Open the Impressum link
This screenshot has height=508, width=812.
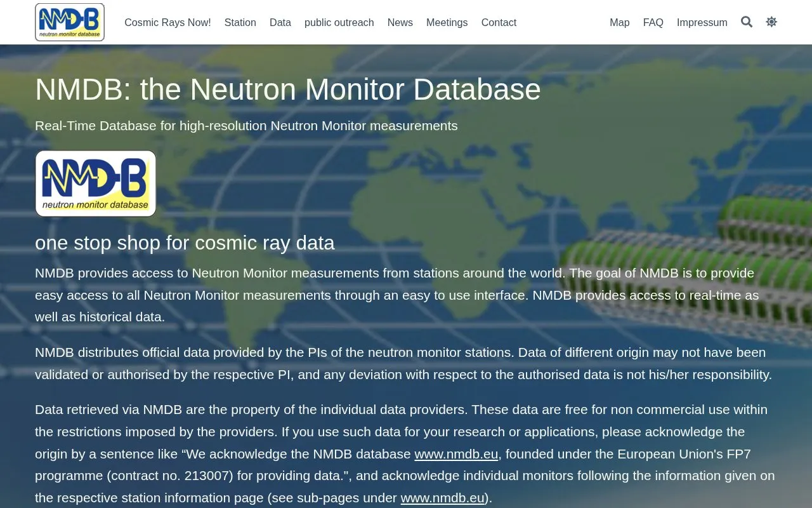coord(702,22)
